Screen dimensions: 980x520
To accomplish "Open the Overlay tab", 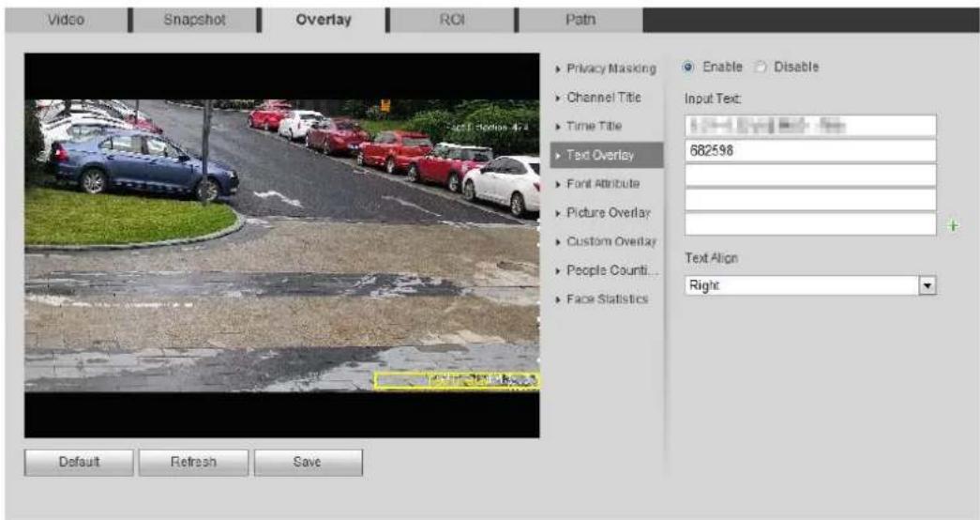I will (324, 20).
